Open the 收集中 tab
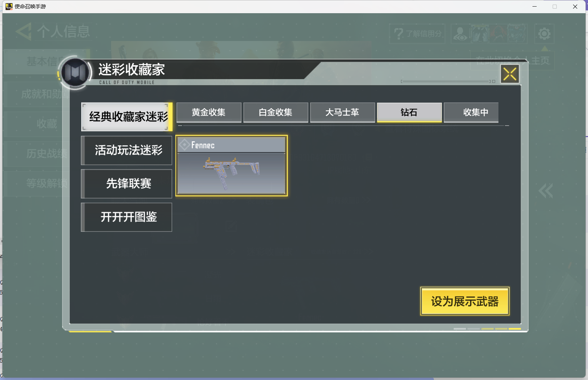This screenshot has height=380, width=588. 471,112
